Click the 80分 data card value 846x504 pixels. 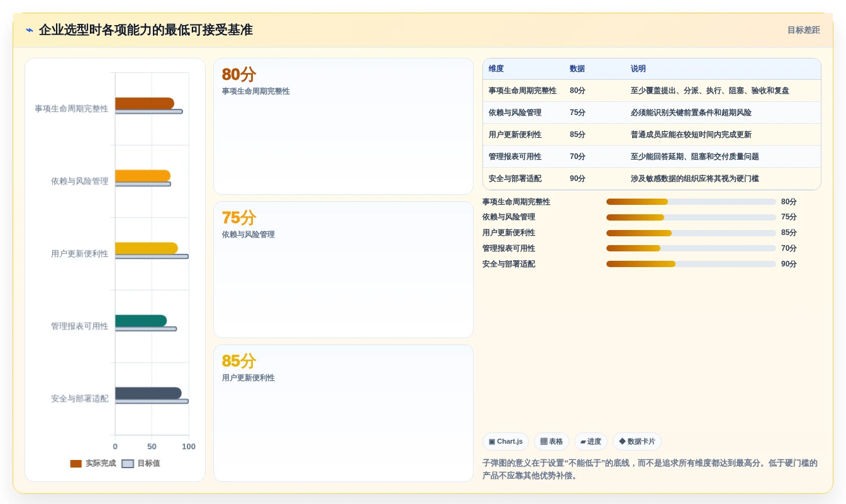click(239, 74)
